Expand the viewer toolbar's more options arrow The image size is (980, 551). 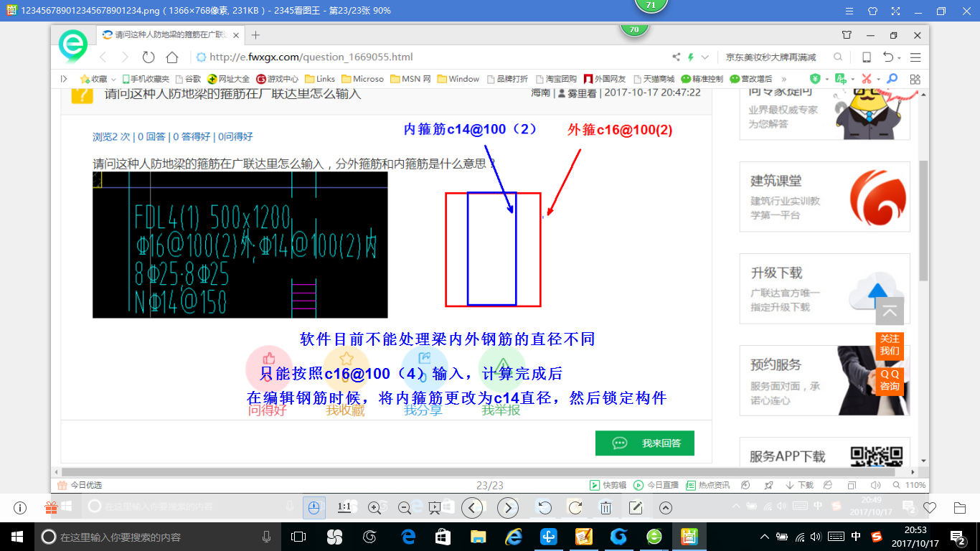pyautogui.click(x=666, y=508)
